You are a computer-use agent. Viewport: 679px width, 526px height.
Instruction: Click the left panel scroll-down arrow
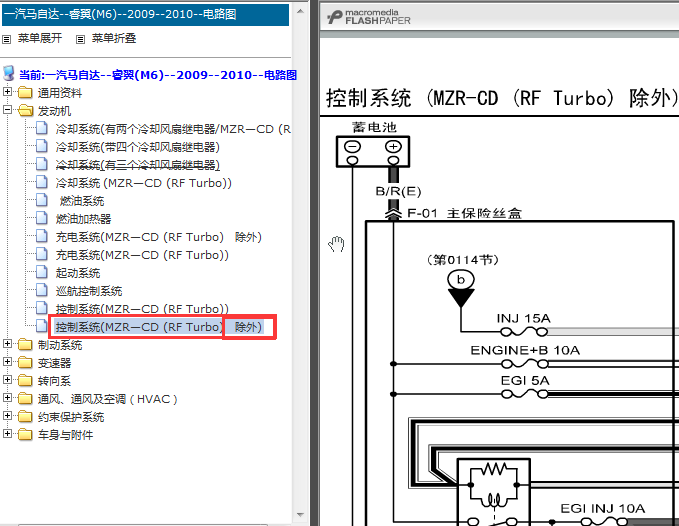tap(300, 515)
